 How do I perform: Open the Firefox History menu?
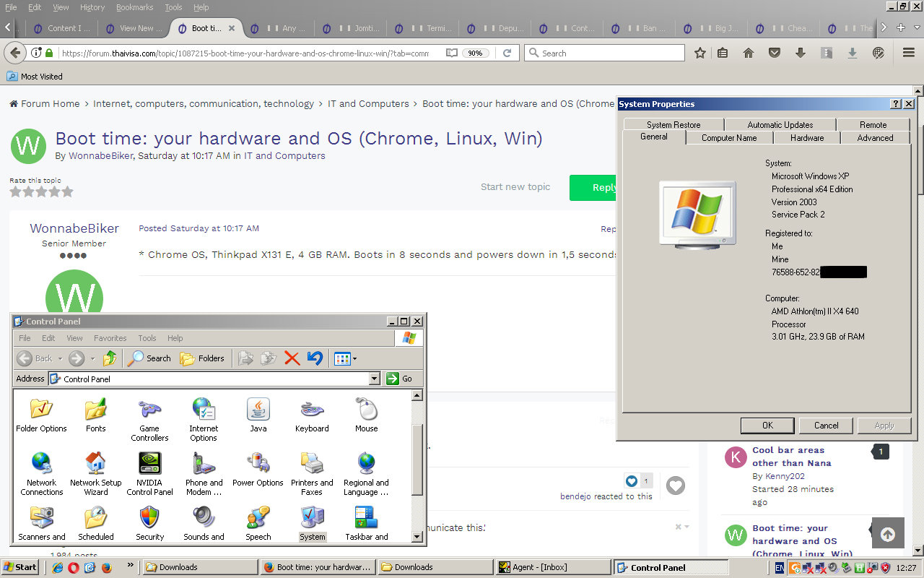92,7
